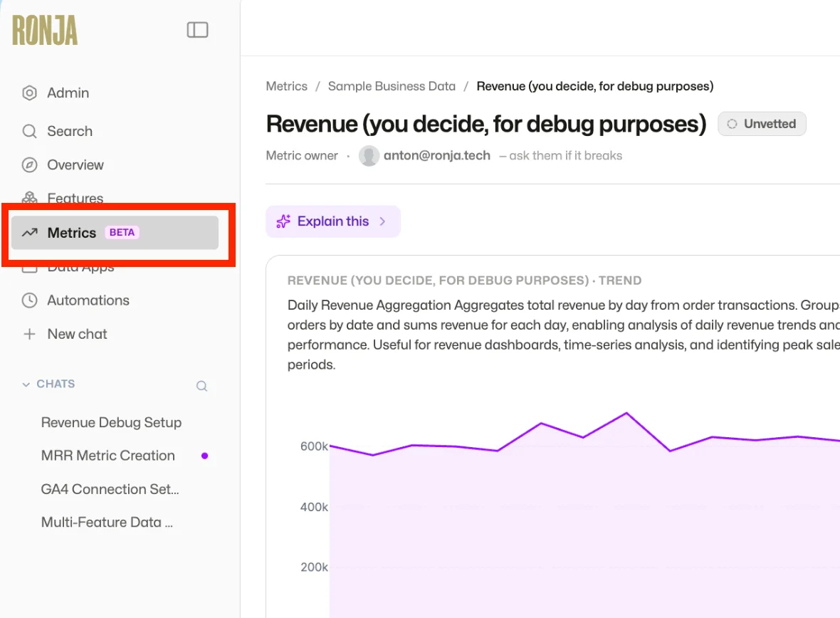Collapse the sidebar with the panel icon

point(197,30)
